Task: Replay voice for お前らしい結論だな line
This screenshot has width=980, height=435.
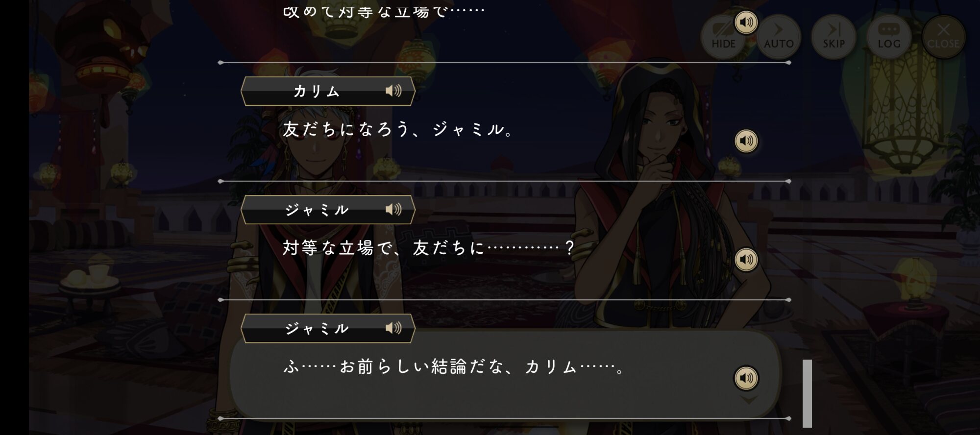Action: point(746,378)
